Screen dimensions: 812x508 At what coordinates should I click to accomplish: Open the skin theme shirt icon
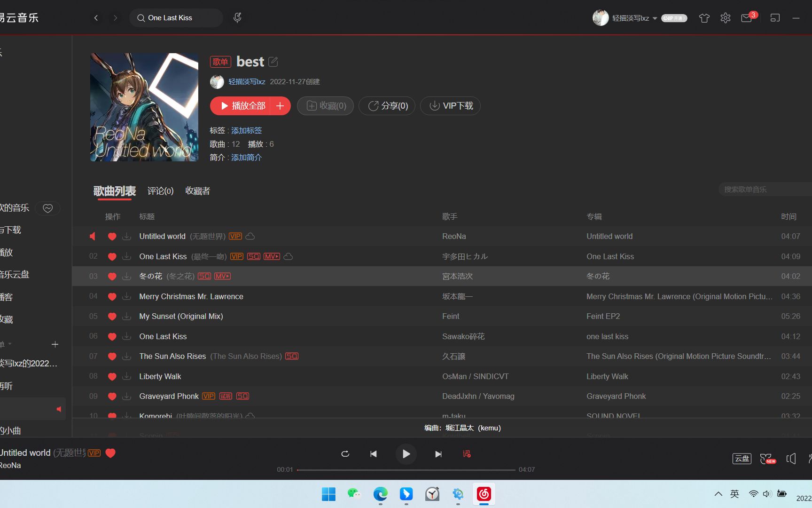[x=704, y=18]
